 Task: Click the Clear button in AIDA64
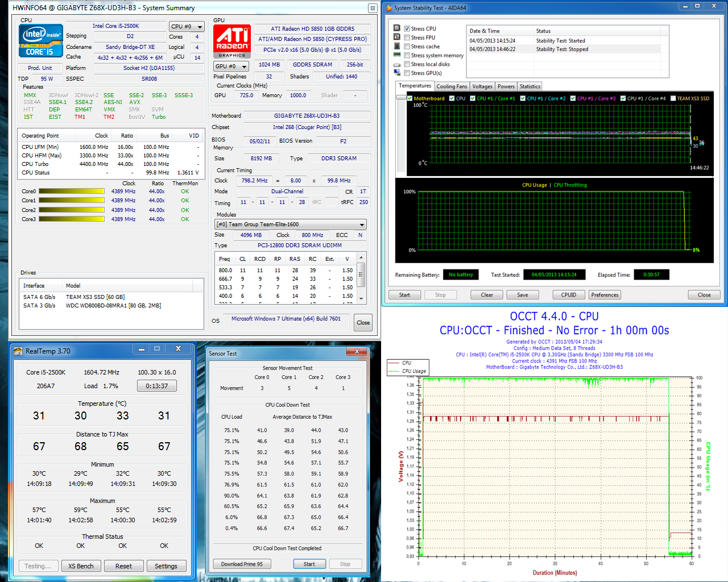487,295
